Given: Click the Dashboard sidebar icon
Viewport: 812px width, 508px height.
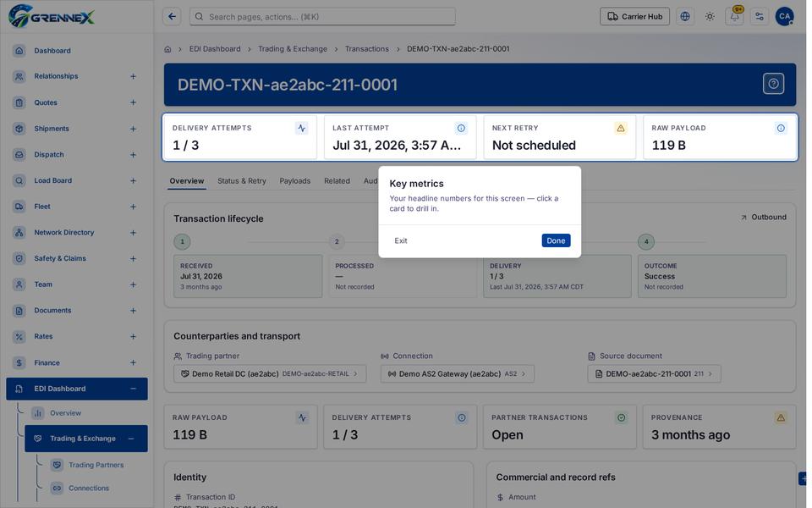Looking at the screenshot, I should (x=19, y=51).
